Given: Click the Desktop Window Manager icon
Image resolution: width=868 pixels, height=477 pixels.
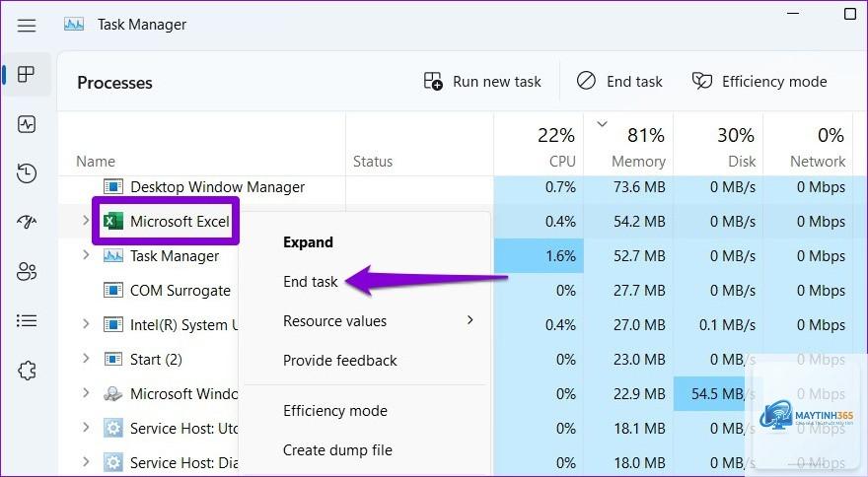Looking at the screenshot, I should [113, 187].
